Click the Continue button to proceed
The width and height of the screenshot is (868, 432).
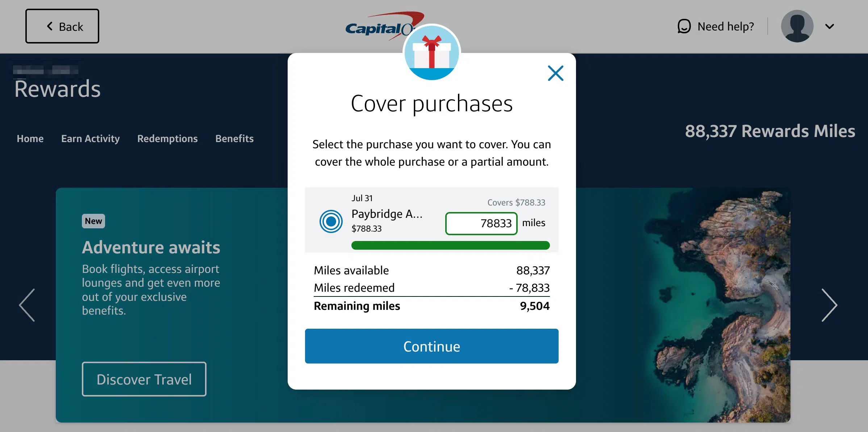click(432, 346)
